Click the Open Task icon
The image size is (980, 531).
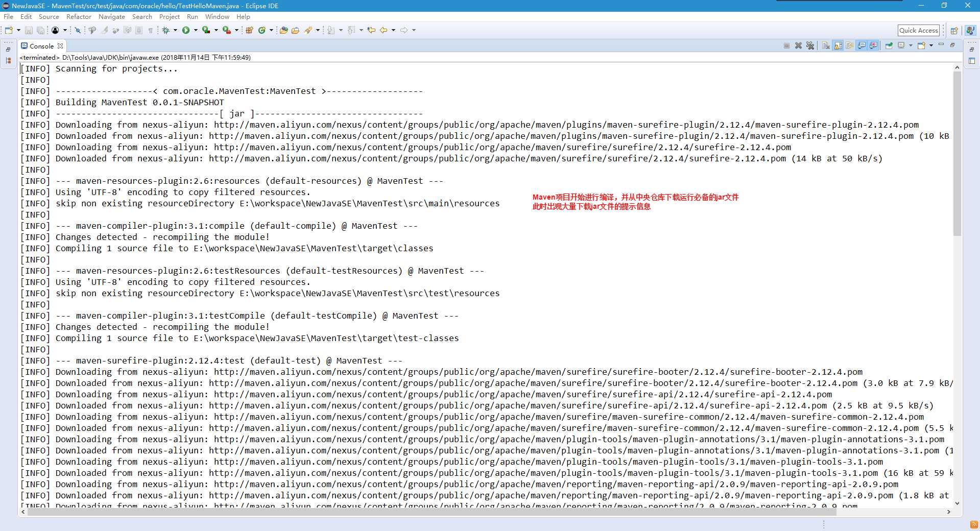point(295,30)
